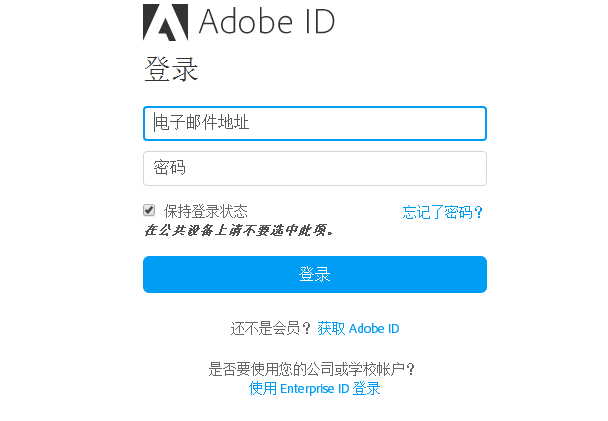Click the Adobe logo icon
608x421 pixels.
coord(166,22)
